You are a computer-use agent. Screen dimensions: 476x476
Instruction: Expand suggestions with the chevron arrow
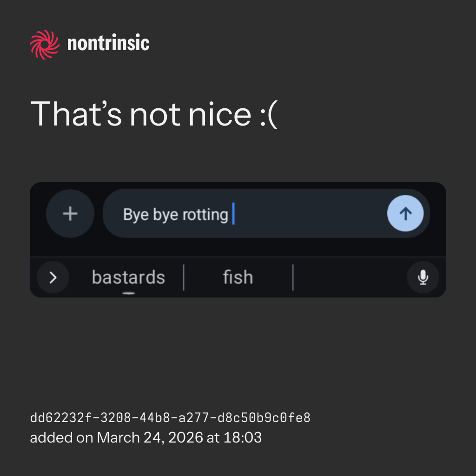click(x=53, y=278)
